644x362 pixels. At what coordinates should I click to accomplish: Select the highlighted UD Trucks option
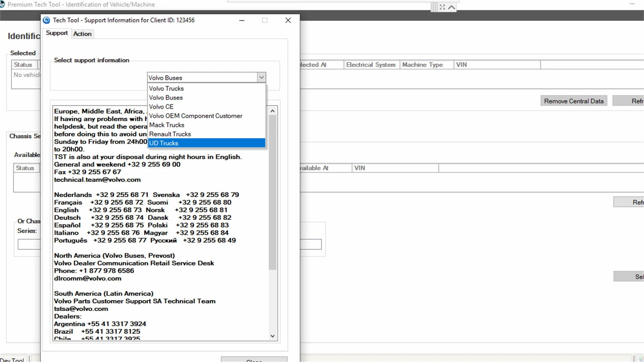206,143
